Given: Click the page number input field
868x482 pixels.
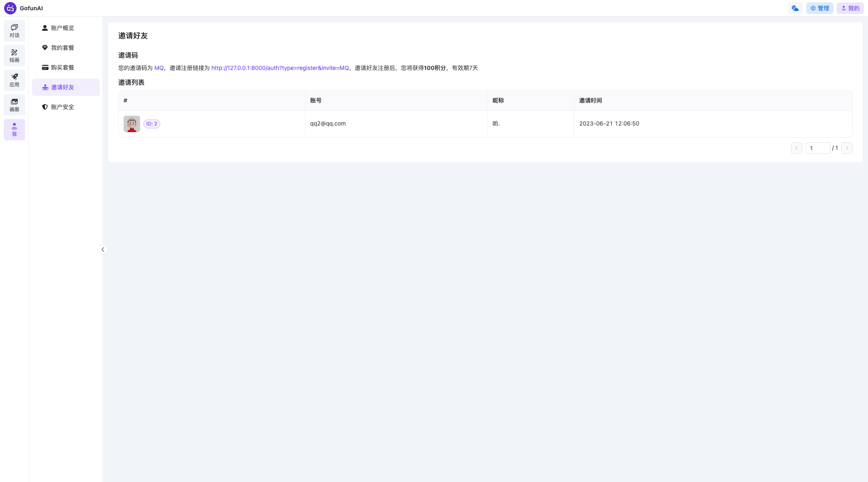Looking at the screenshot, I should [817, 148].
